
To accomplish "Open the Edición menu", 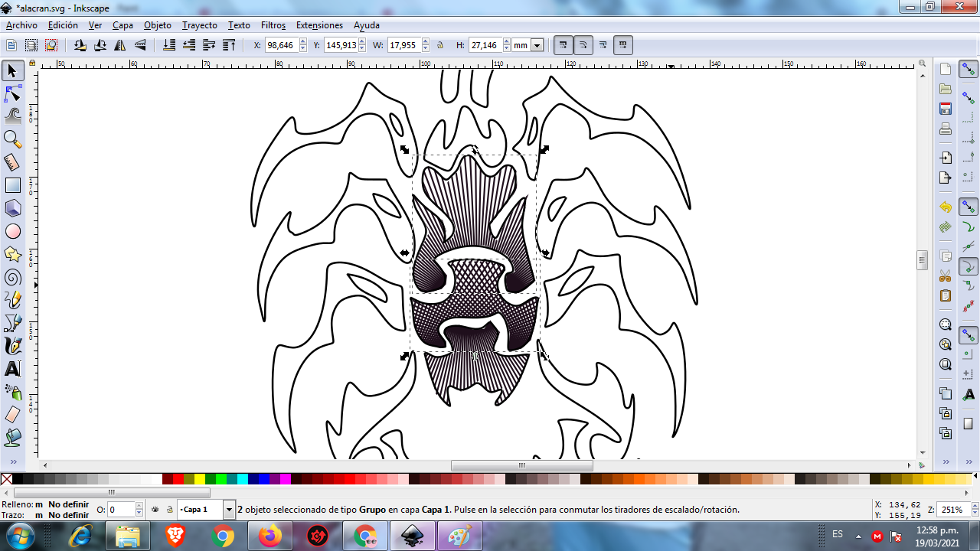I will point(63,25).
